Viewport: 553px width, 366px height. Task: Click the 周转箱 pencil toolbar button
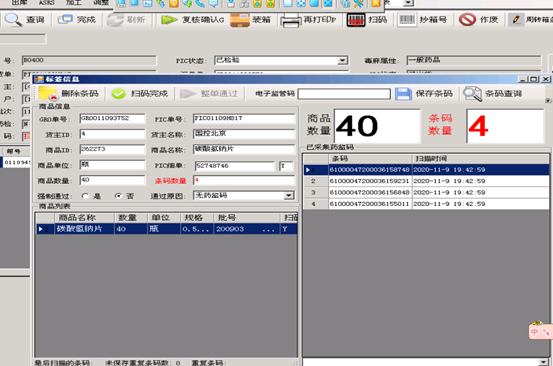tap(531, 20)
